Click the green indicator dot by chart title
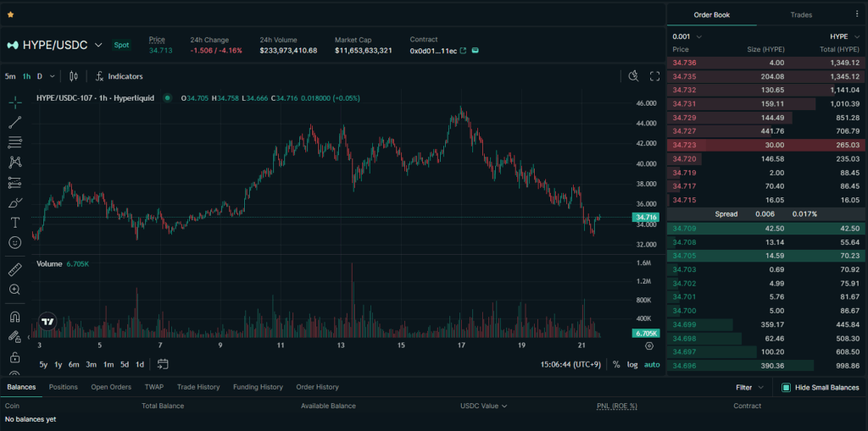This screenshot has height=431, width=868. 167,98
